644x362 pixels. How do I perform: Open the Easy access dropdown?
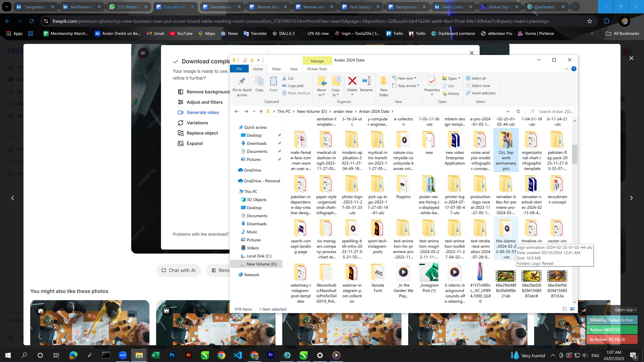coord(406,86)
